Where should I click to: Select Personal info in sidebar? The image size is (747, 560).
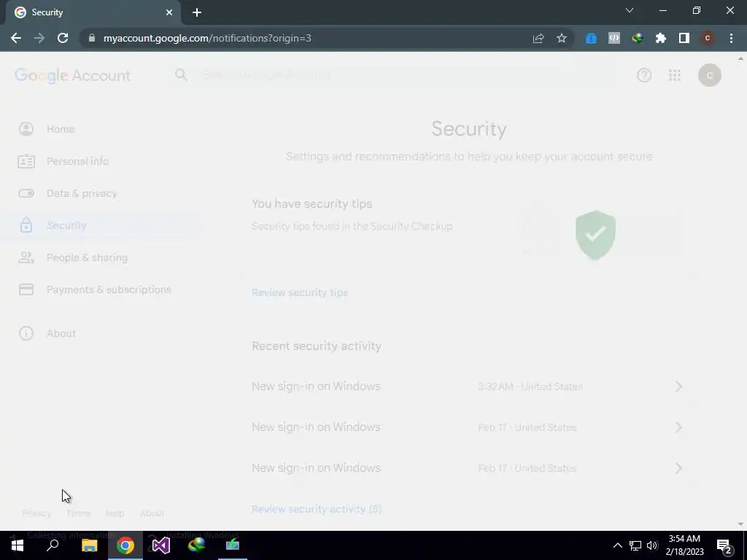(x=77, y=161)
